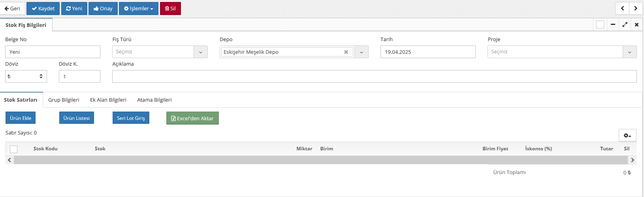The width and height of the screenshot is (644, 197).
Task: Clear the Eskişehir Meşelik Depo selection
Action: pyautogui.click(x=346, y=52)
